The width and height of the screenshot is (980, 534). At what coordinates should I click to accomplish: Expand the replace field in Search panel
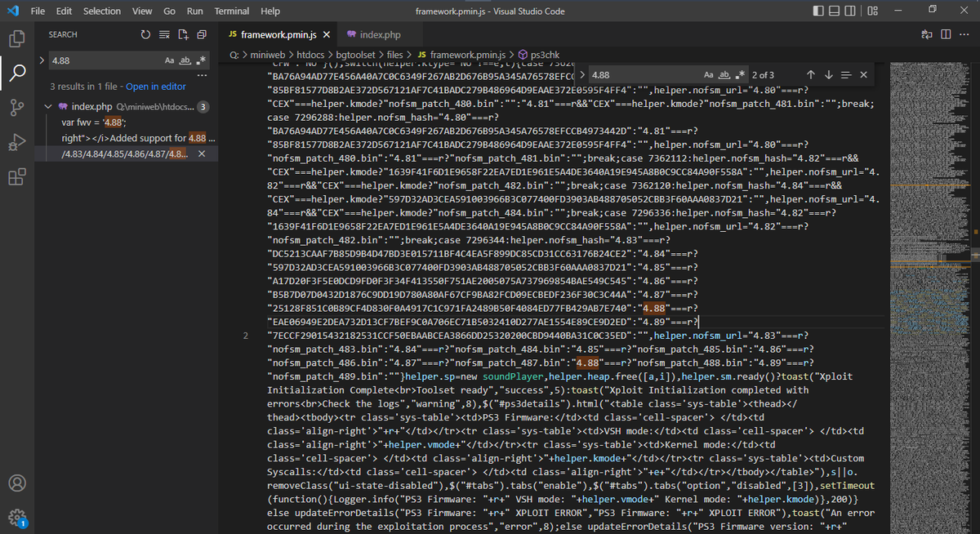(42, 60)
